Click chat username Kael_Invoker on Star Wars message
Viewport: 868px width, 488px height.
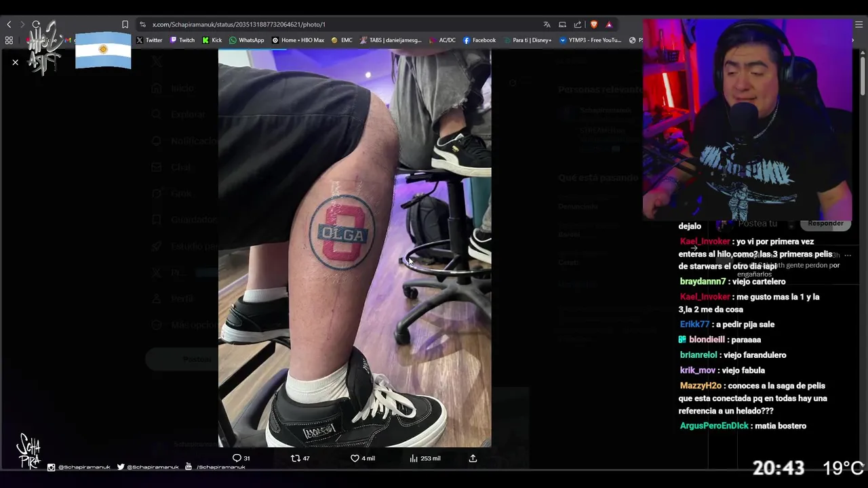705,241
